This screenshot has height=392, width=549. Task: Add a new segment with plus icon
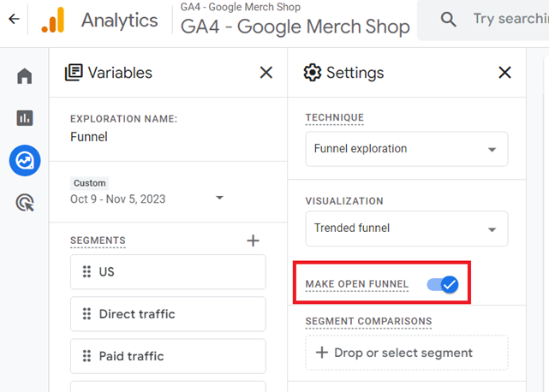click(253, 241)
